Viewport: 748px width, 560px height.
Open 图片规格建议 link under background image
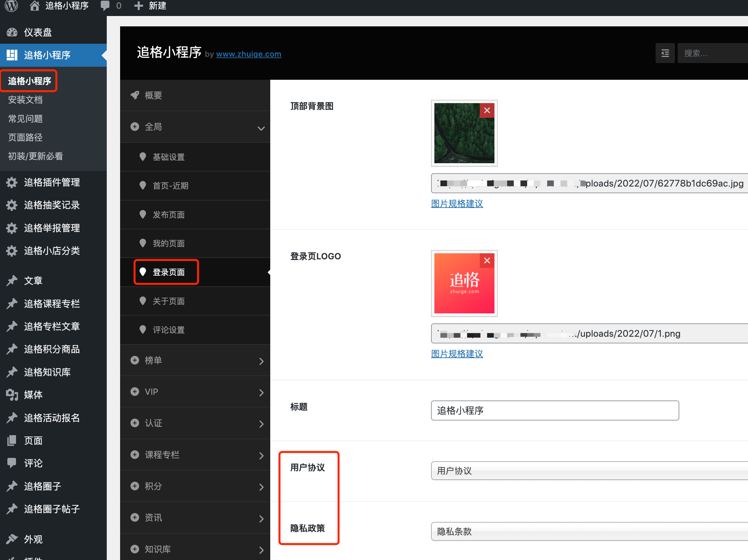[457, 204]
